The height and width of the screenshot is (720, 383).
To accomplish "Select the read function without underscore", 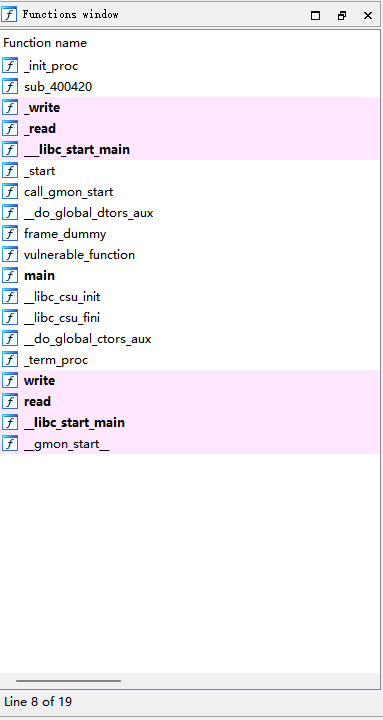I will pos(37,402).
